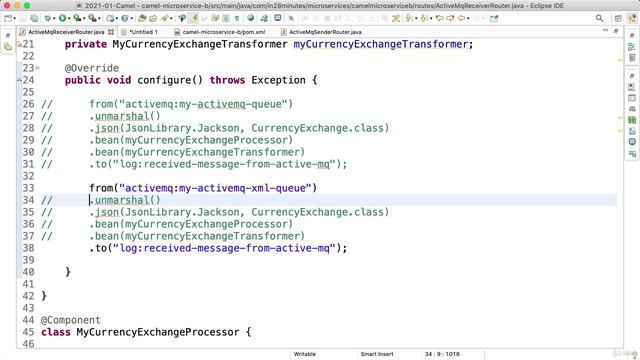640x360 pixels.
Task: Click the Open Type icon
Action: click(142, 18)
